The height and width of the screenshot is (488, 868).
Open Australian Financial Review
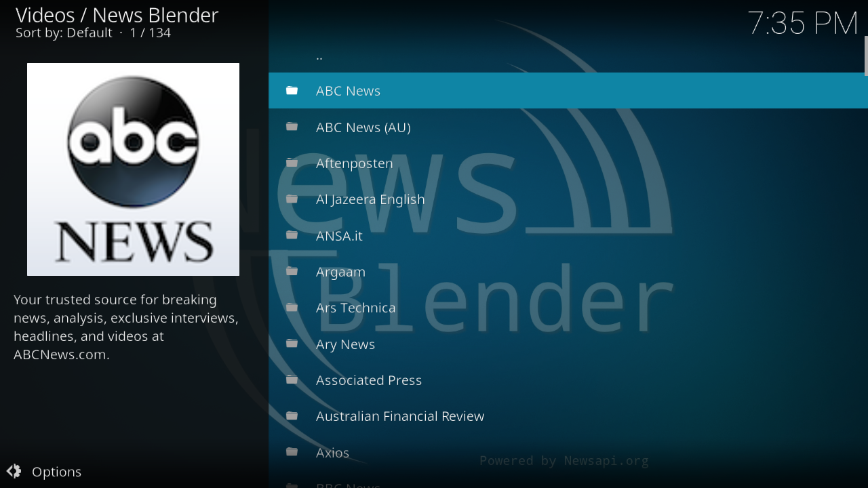(x=568, y=415)
